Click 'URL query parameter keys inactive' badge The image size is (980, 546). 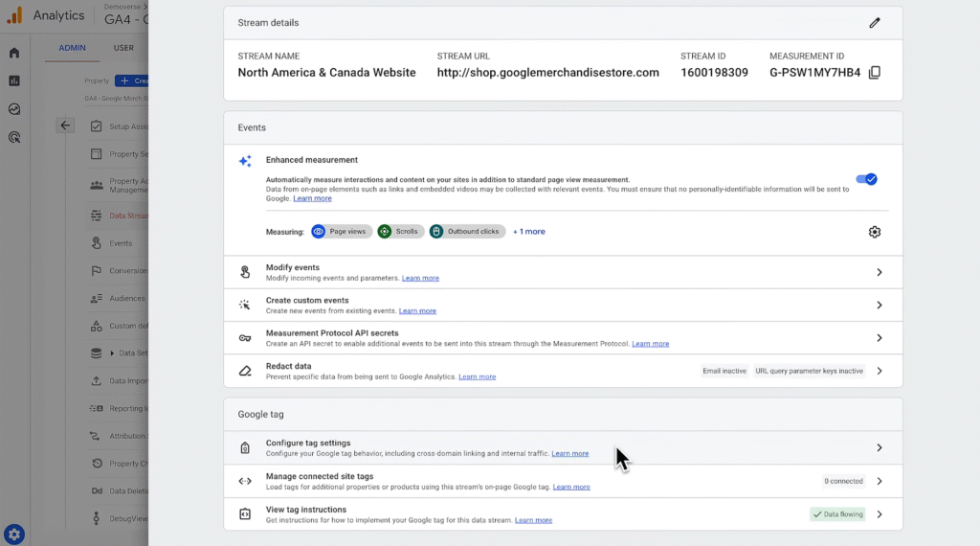[x=809, y=371]
